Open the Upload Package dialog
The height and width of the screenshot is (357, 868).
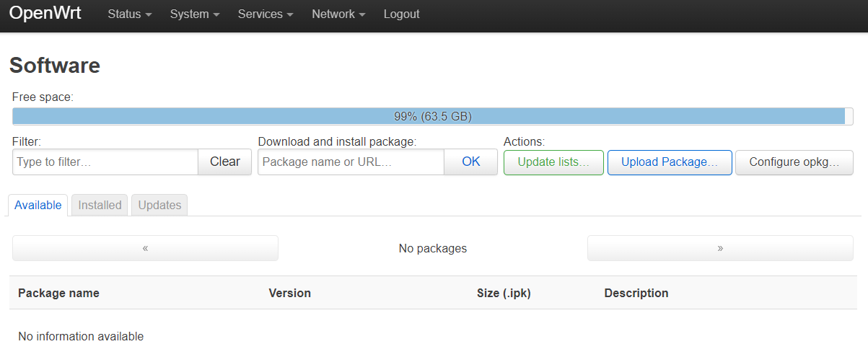tap(670, 162)
